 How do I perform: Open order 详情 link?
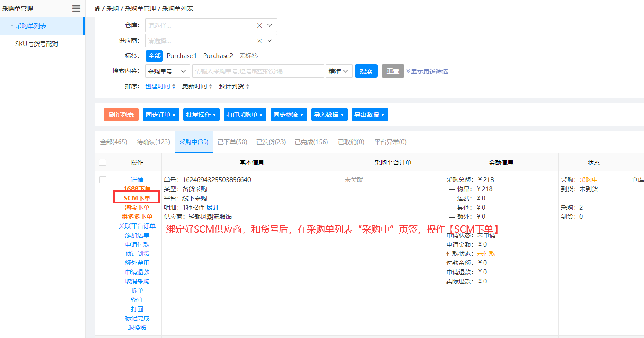137,180
